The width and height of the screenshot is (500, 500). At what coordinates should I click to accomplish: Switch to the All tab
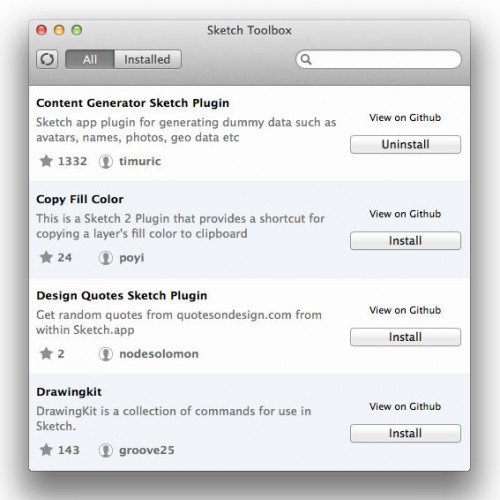point(90,59)
